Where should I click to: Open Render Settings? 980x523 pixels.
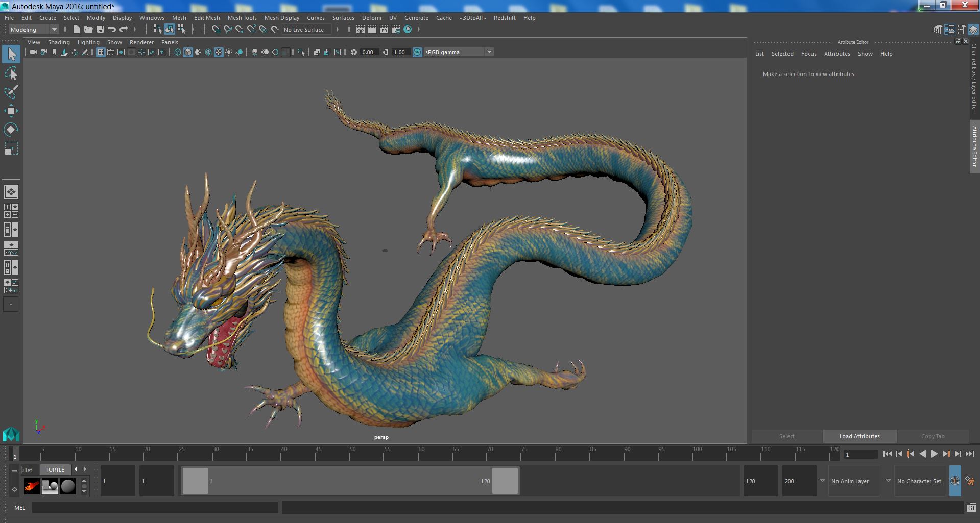[396, 30]
